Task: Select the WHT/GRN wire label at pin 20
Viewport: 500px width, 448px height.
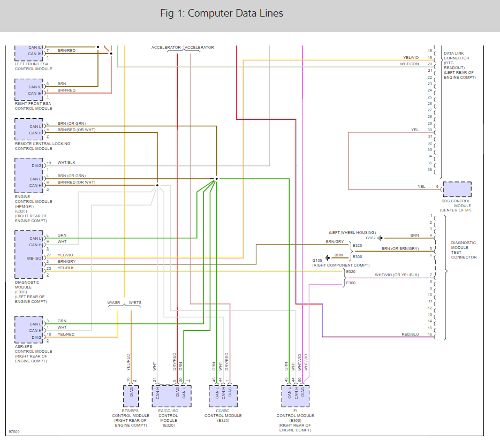Action: (410, 64)
